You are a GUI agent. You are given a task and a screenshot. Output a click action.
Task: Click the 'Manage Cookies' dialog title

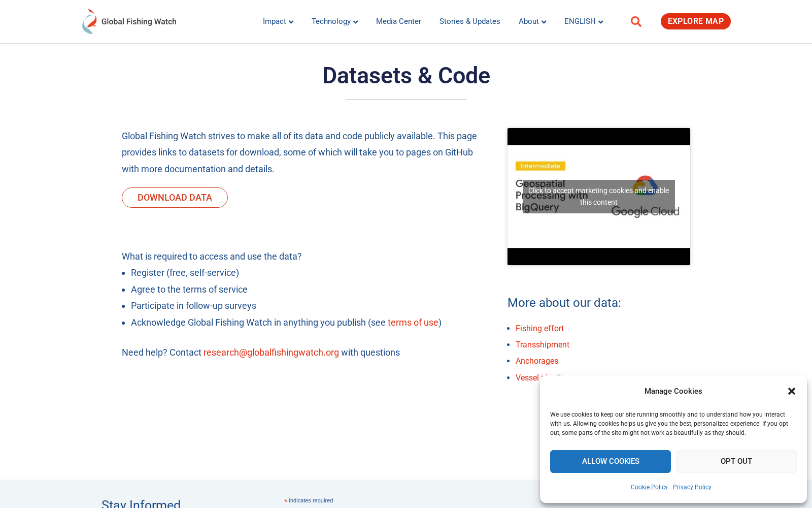coord(673,391)
